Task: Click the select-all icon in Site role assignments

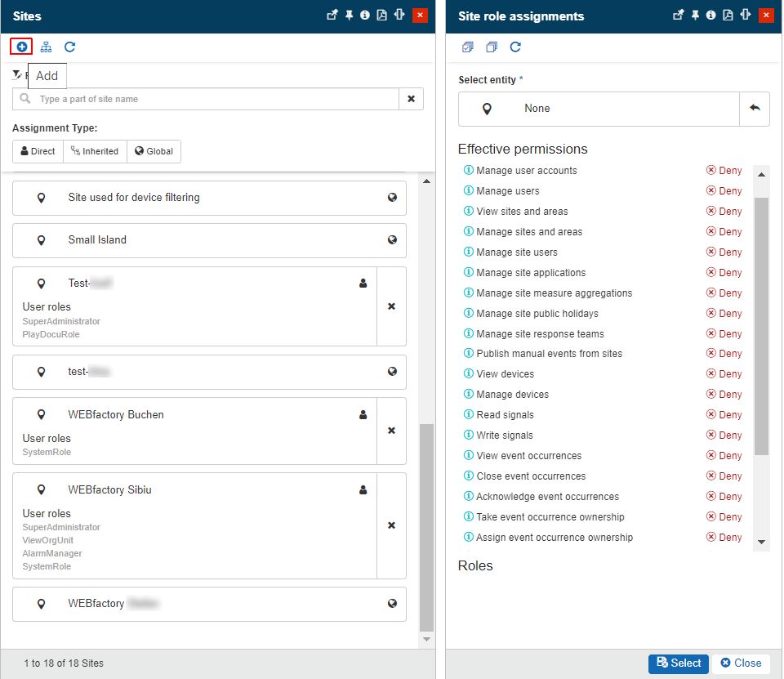Action: coord(467,47)
